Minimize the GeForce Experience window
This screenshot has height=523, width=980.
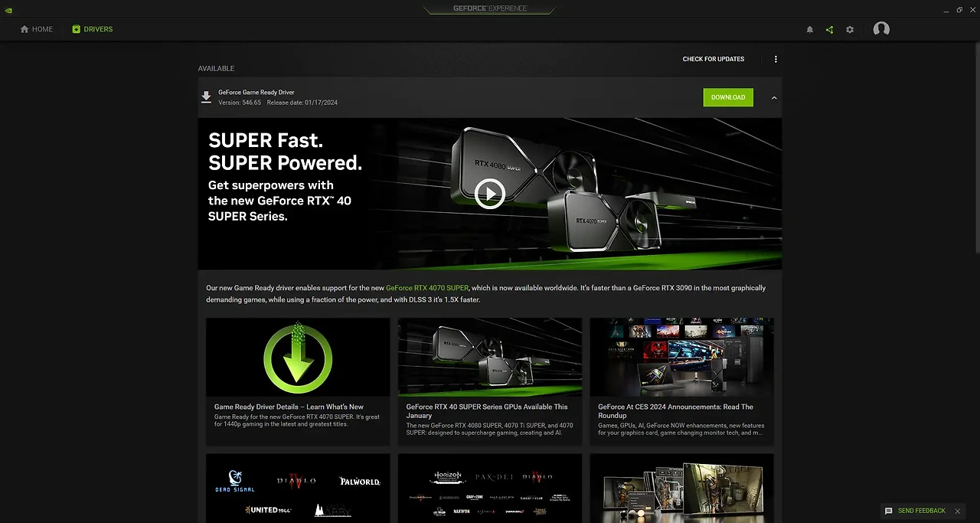pyautogui.click(x=946, y=9)
